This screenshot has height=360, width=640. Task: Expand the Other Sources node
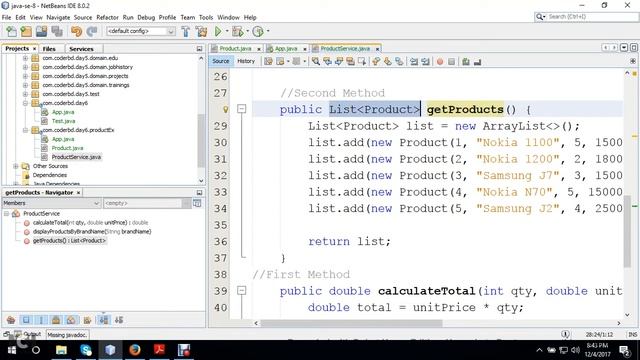click(x=16, y=166)
